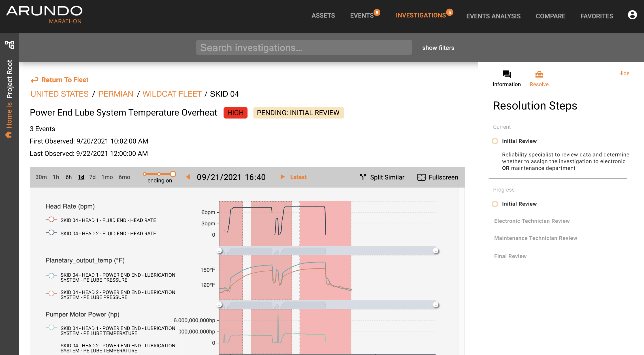Open the WILDCAT FLEET breadcrumb link
The height and width of the screenshot is (355, 644).
click(x=172, y=94)
